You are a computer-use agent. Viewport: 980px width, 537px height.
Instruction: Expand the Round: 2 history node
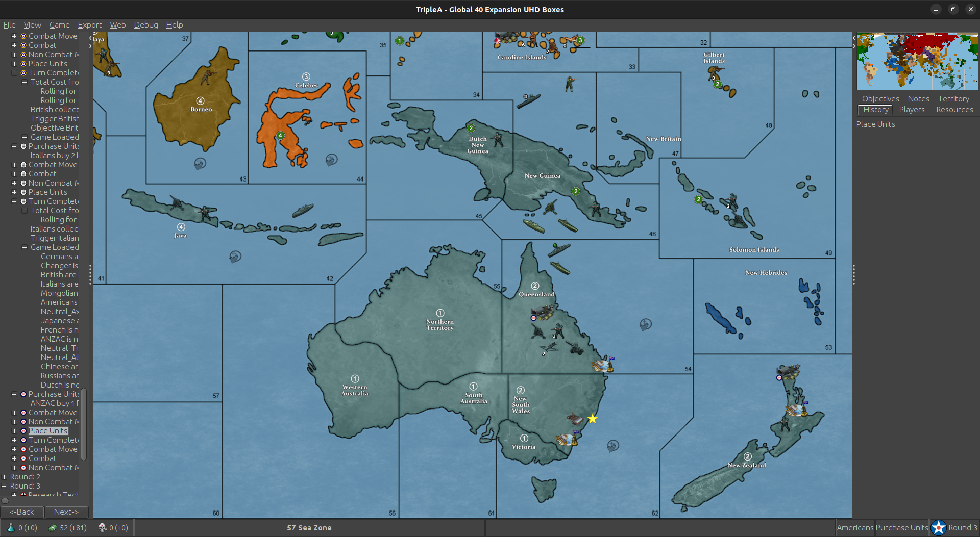click(x=5, y=477)
